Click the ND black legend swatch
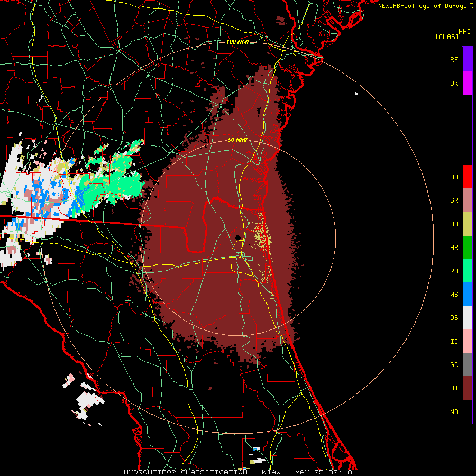Image resolution: width=476 pixels, height=476 pixels. 467,411
